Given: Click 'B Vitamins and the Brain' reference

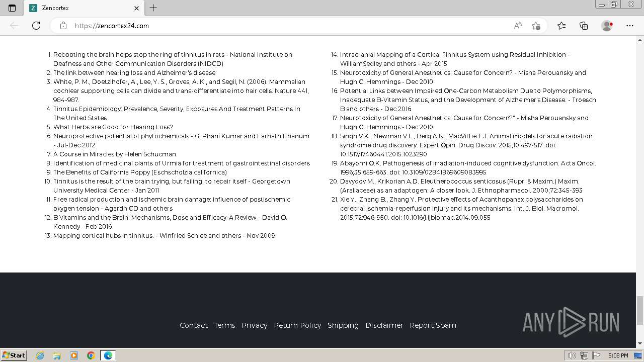Looking at the screenshot, I should tap(170, 222).
